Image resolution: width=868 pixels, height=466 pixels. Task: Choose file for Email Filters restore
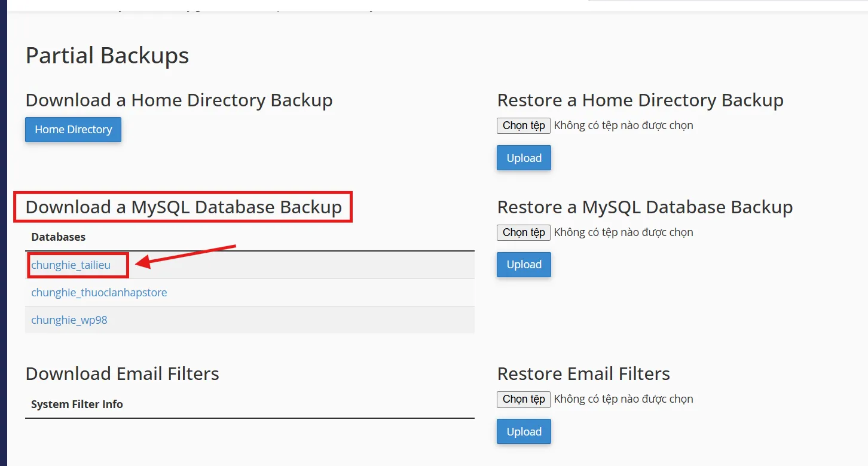coord(523,399)
